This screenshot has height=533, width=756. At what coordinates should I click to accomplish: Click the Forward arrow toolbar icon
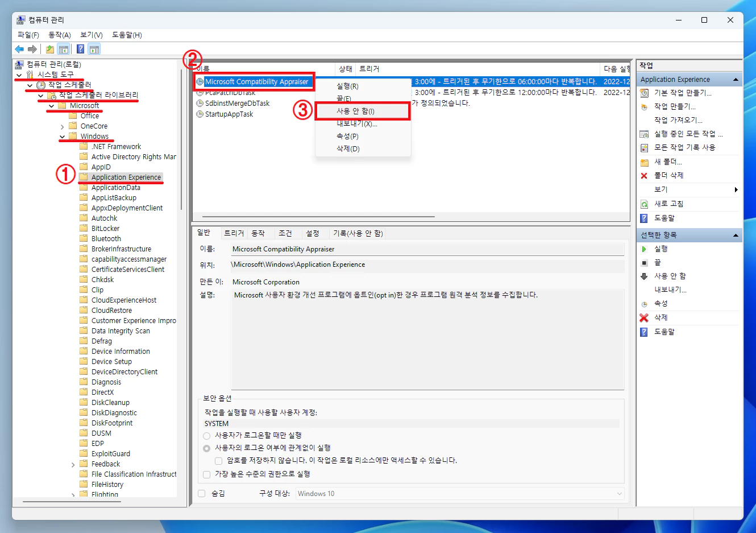pos(32,49)
